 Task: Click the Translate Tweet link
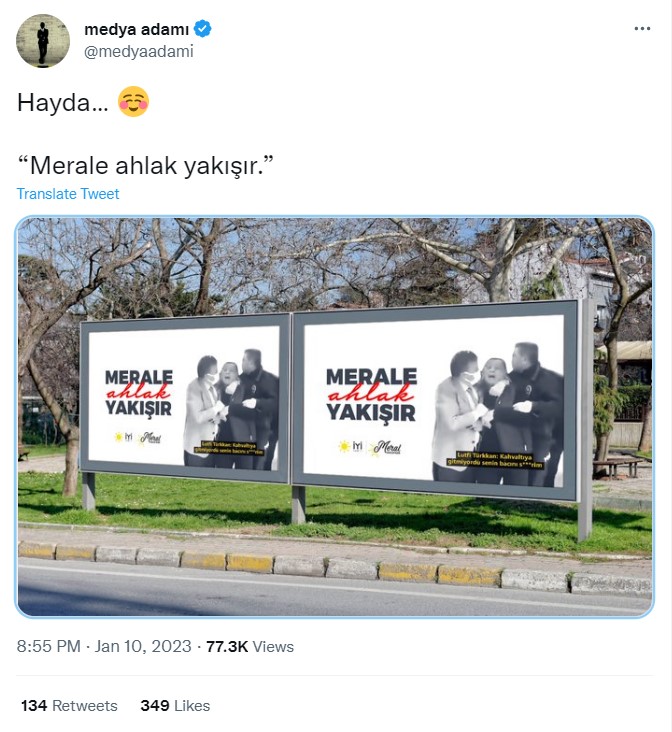[x=68, y=194]
